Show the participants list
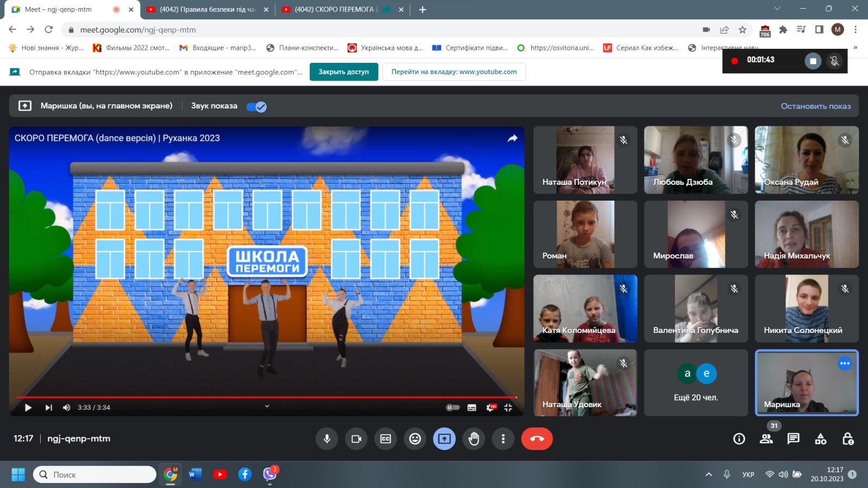This screenshot has height=488, width=868. 766,439
